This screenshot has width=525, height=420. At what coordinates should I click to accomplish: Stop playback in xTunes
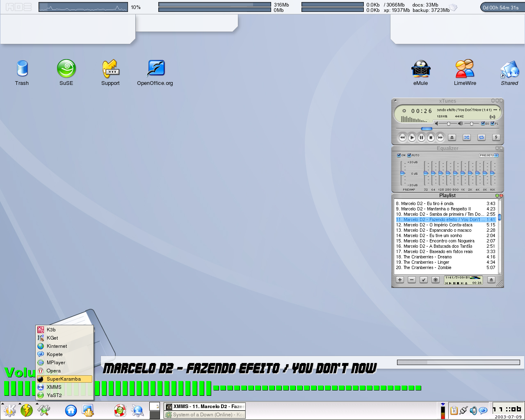click(x=431, y=138)
